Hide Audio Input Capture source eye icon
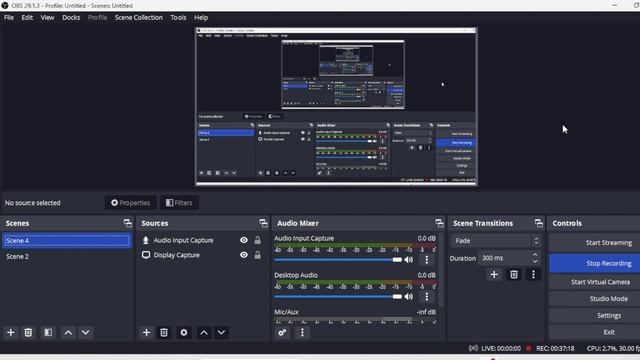Image resolution: width=640 pixels, height=360 pixels. coord(244,240)
